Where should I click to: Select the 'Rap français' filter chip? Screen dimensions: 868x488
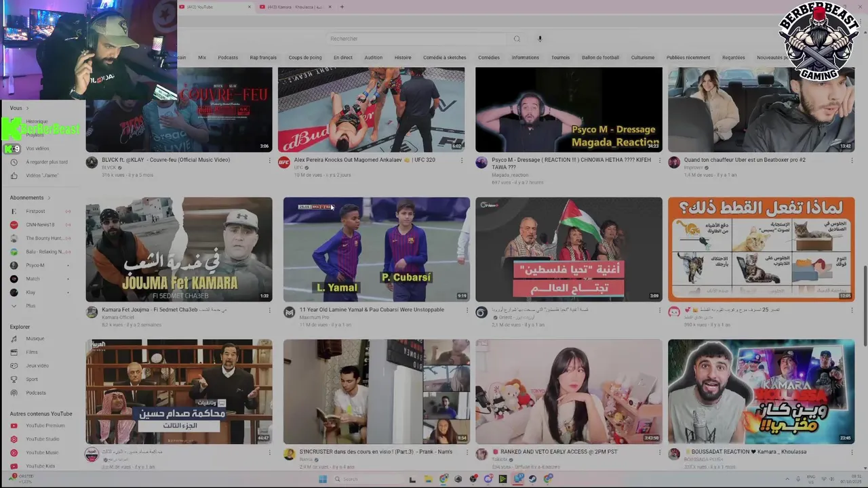pos(263,58)
